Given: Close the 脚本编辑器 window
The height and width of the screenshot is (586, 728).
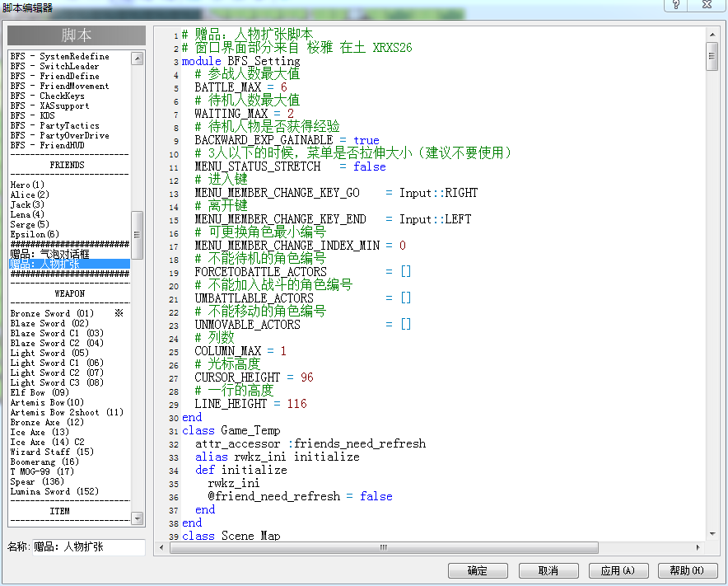Looking at the screenshot, I should pyautogui.click(x=707, y=5).
